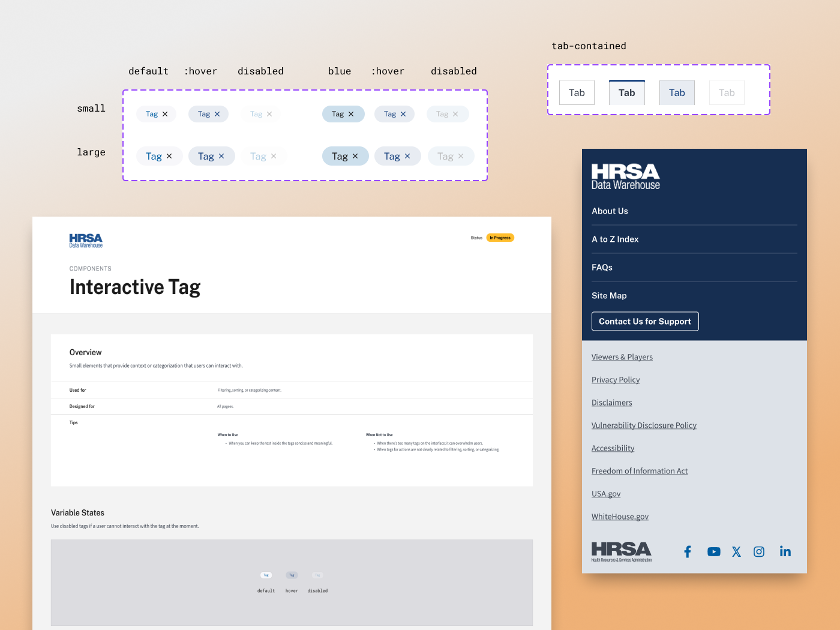Open the FAQs menu item

point(602,268)
